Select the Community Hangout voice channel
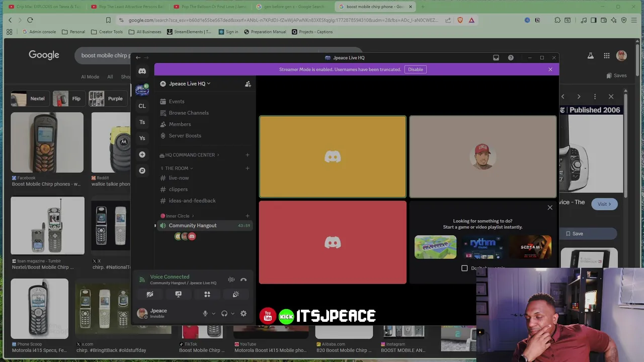 tap(204, 226)
